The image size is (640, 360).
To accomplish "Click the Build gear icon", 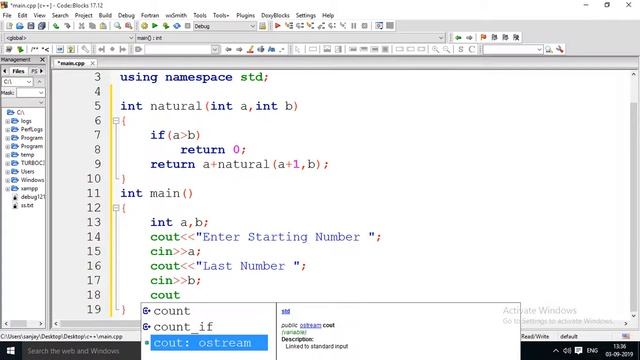I will 144,26.
